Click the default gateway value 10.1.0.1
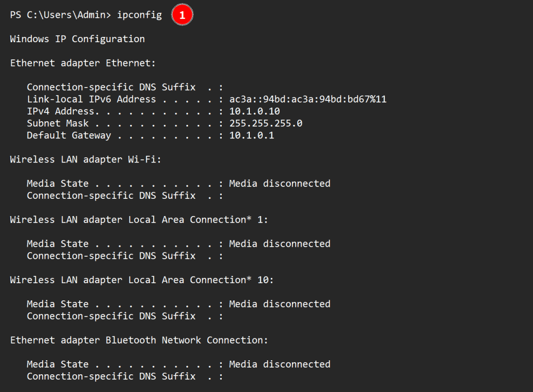The width and height of the screenshot is (533, 392). (251, 135)
